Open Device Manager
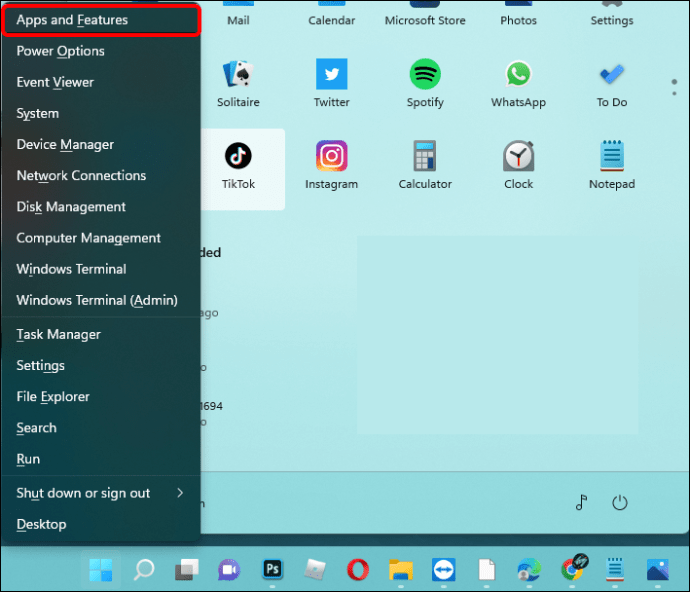This screenshot has height=592, width=690. point(101,144)
